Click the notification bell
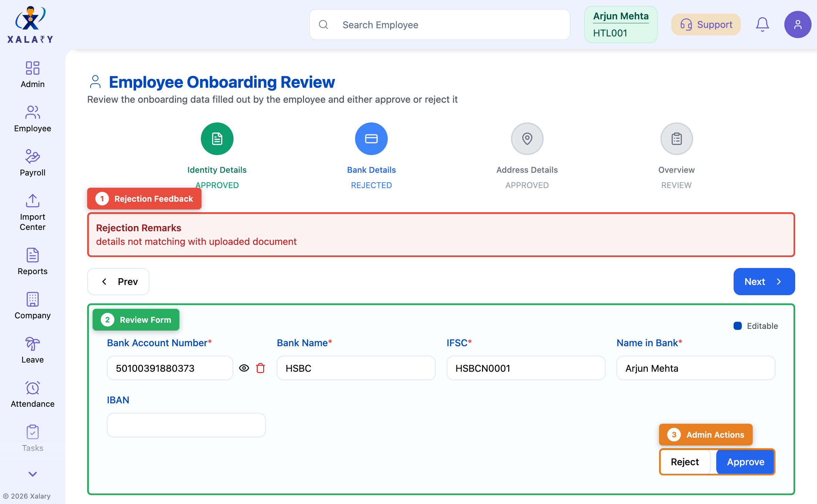 pyautogui.click(x=762, y=24)
